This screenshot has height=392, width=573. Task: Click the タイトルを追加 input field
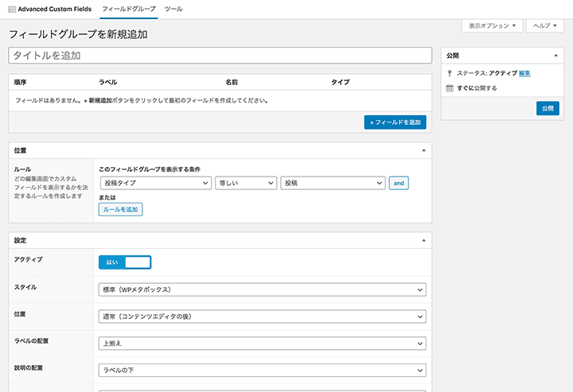[220, 56]
